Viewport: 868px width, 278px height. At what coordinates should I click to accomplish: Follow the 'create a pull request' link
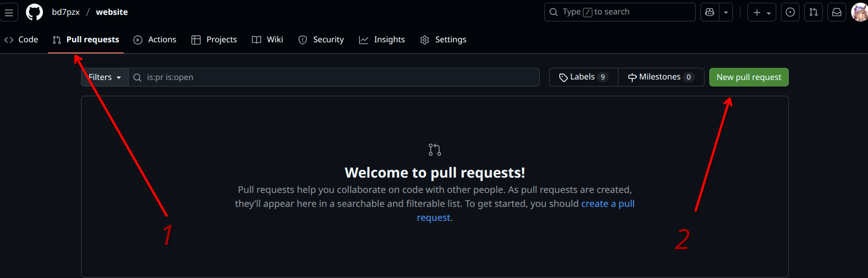607,204
